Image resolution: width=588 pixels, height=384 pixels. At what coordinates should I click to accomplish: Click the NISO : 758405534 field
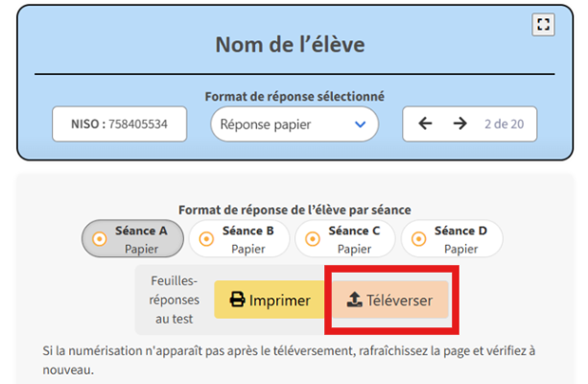119,124
